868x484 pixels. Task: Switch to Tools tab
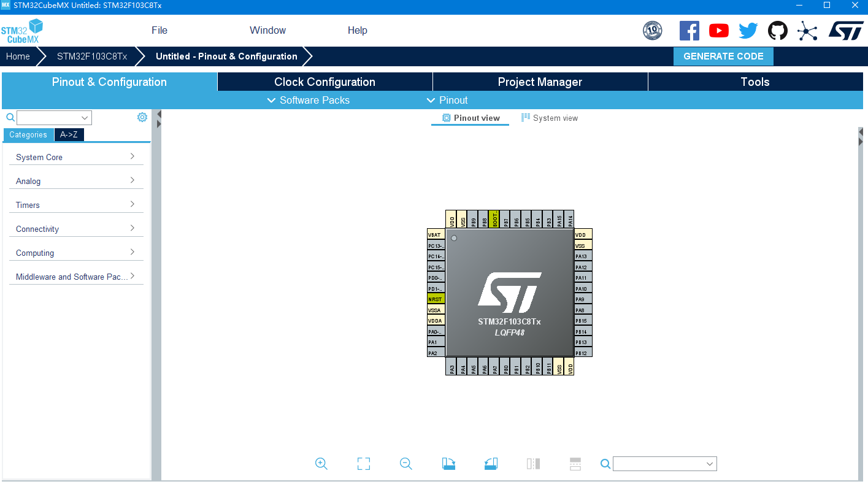755,82
